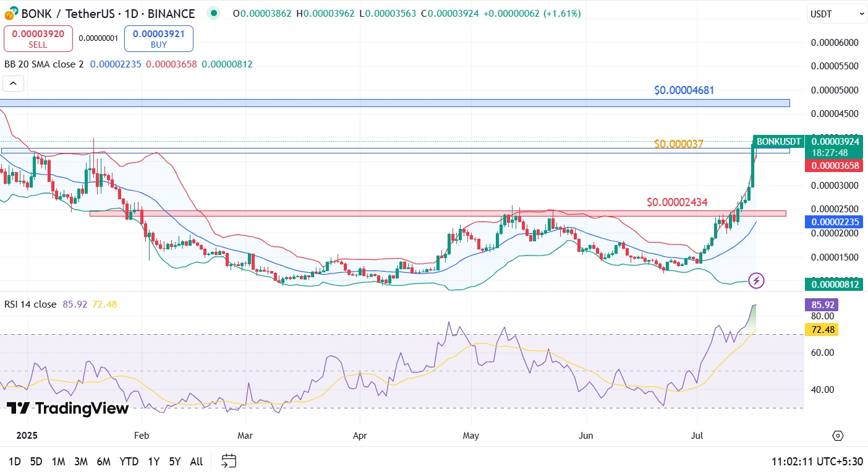Click the Apr time axis label
Viewport: 868px width, 474px height.
(360, 436)
